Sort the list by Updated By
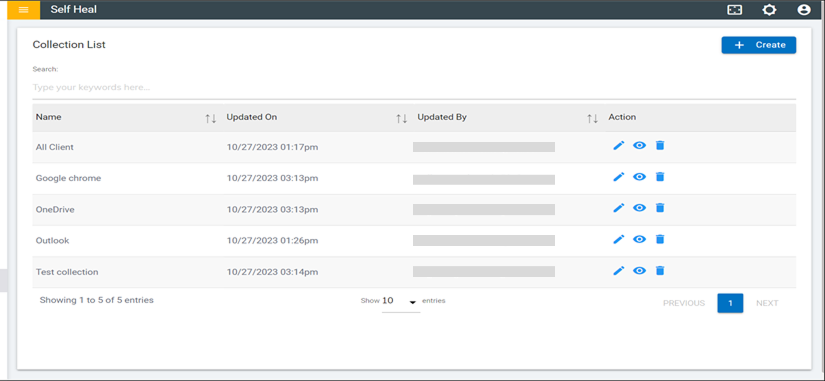The height and width of the screenshot is (381, 825). [x=592, y=118]
